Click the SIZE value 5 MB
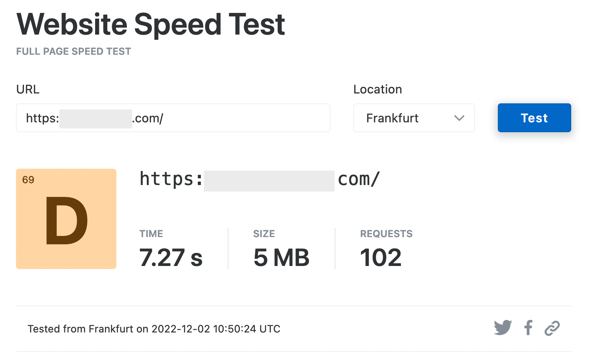Screen dimensions: 591x364 tap(281, 258)
